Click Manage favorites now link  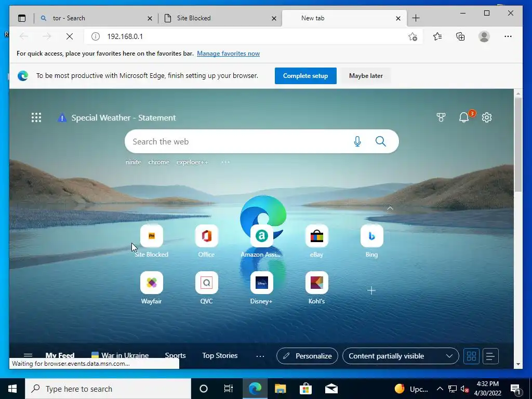tap(229, 54)
